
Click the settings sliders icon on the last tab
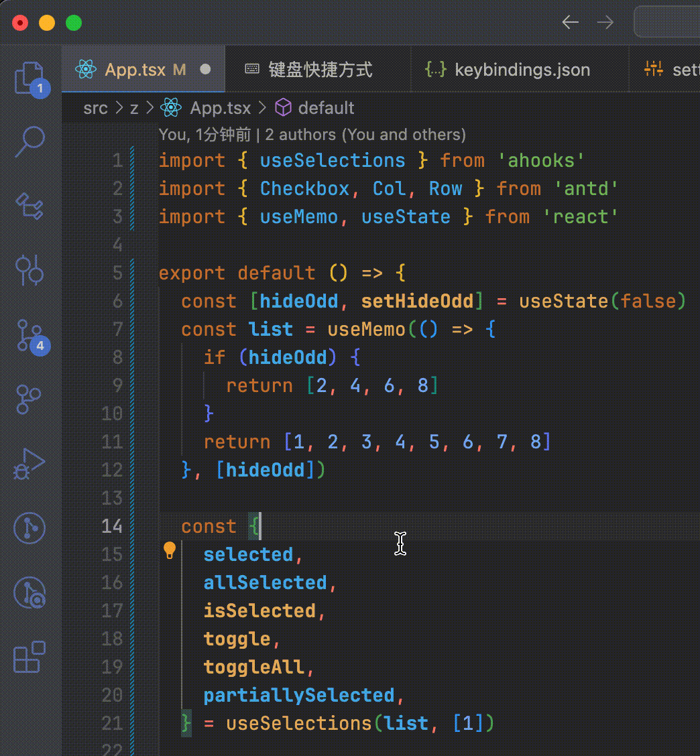point(654,69)
